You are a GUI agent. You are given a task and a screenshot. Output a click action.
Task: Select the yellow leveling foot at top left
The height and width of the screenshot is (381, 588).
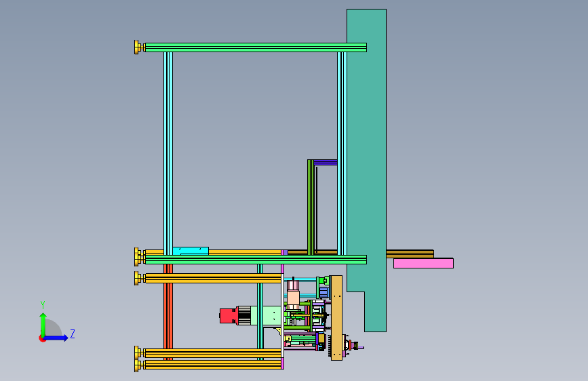(x=139, y=47)
